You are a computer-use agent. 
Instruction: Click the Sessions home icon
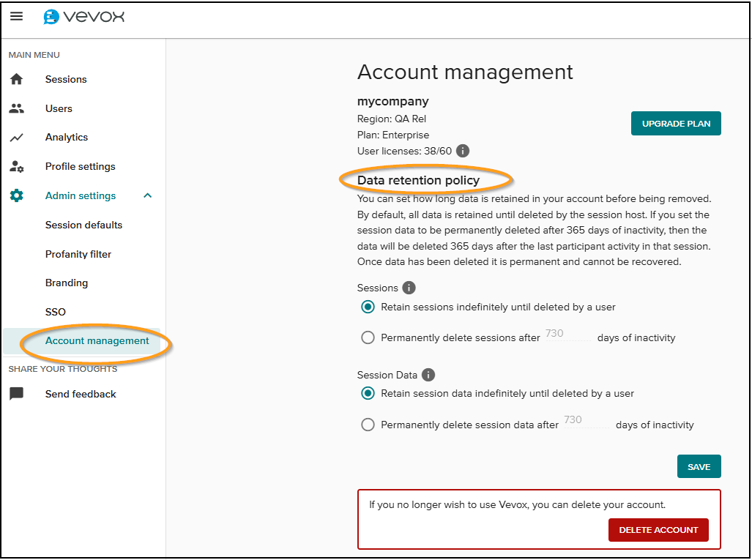[x=16, y=79]
